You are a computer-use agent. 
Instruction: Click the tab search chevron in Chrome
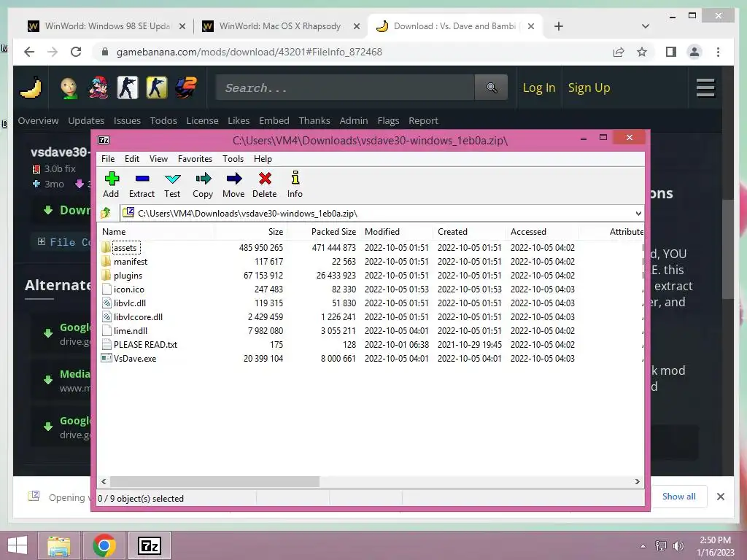click(x=646, y=26)
